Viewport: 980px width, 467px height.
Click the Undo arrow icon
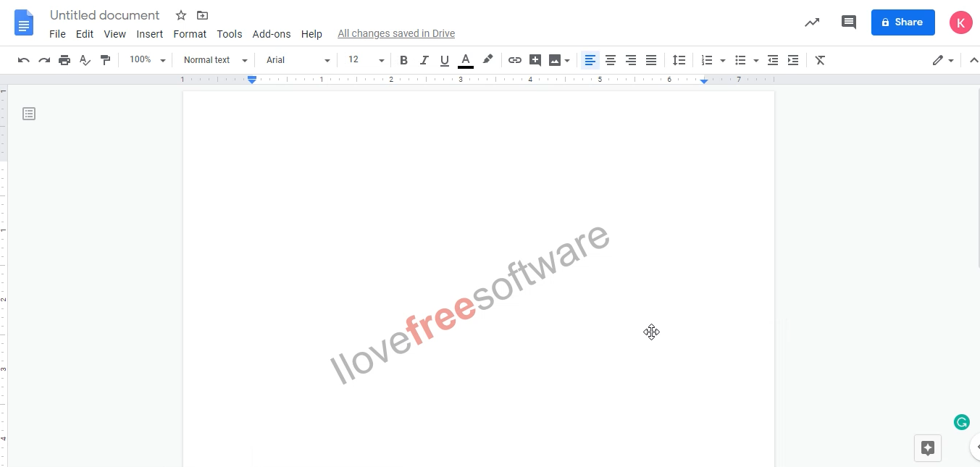[x=24, y=60]
